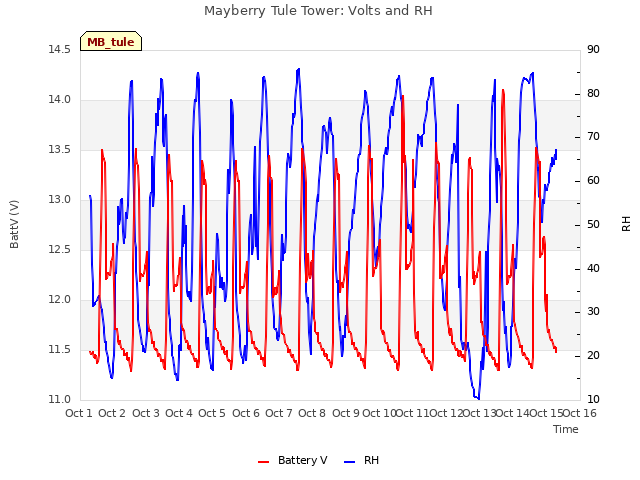Click the Battery V legend entry
The image size is (640, 480).
(x=293, y=460)
